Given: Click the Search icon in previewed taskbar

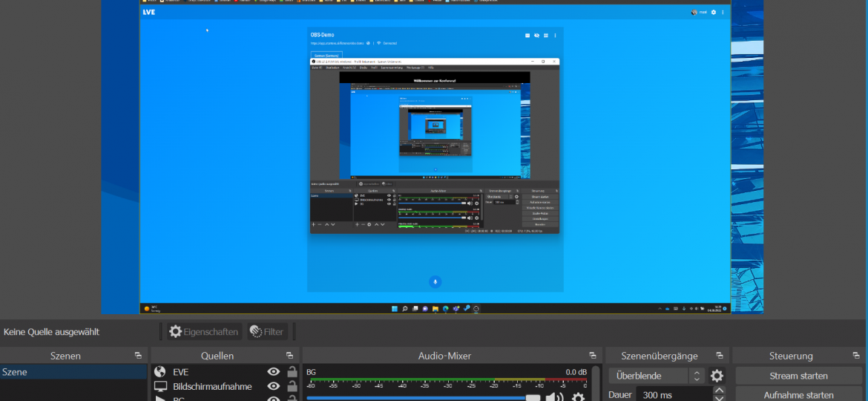Looking at the screenshot, I should (405, 308).
